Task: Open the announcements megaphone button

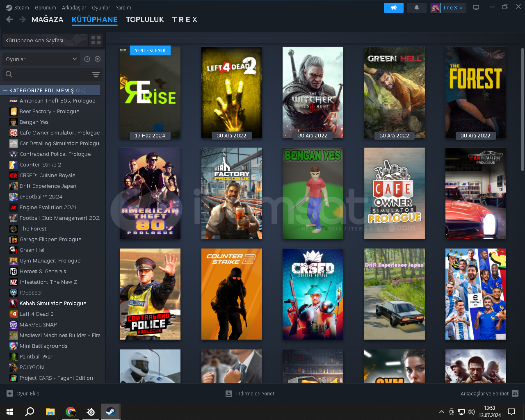Action: point(394,8)
